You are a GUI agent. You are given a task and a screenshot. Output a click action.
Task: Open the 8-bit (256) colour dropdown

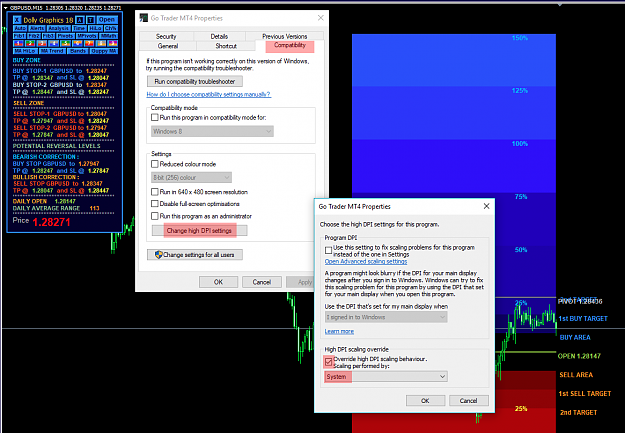[191, 177]
